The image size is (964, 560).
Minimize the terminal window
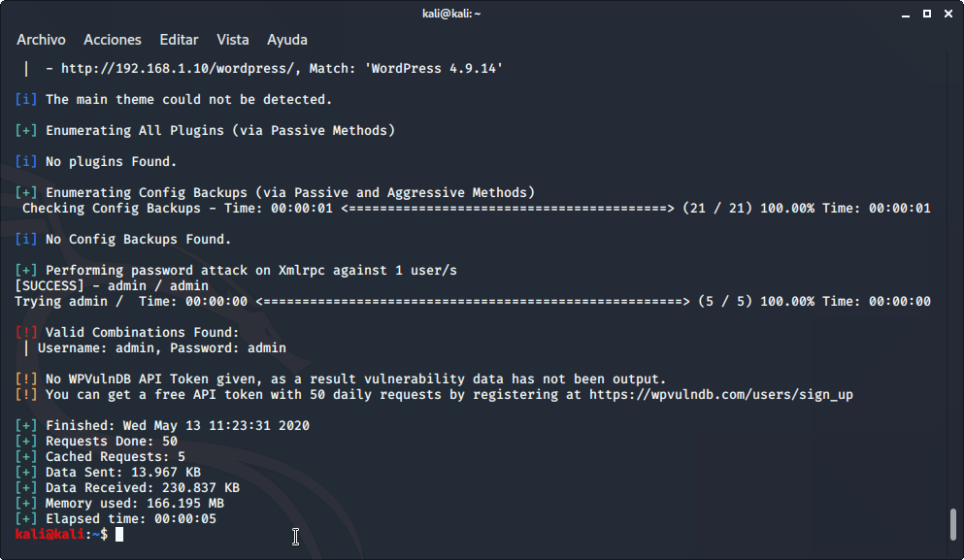pyautogui.click(x=907, y=14)
